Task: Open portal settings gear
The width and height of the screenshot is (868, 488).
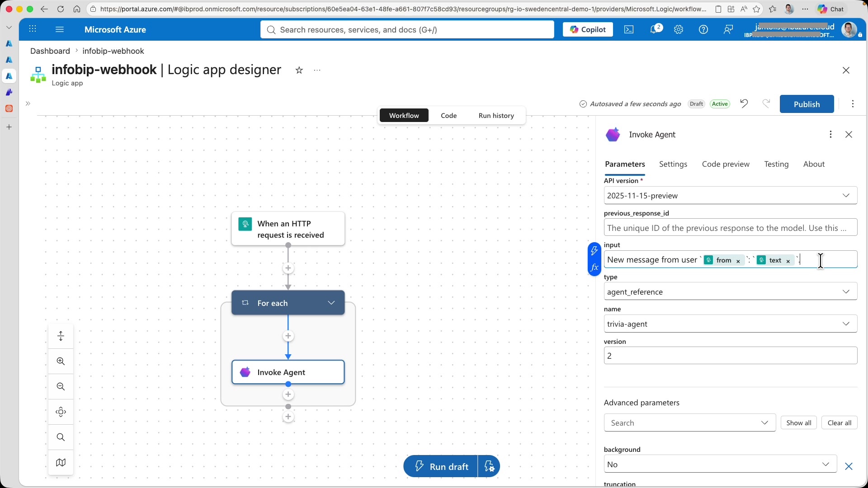Action: pyautogui.click(x=678, y=29)
